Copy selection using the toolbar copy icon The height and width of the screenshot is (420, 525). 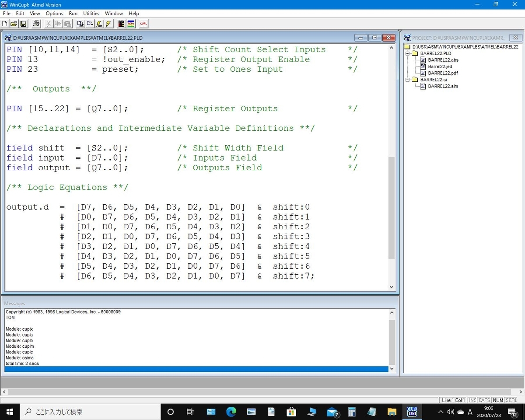coord(58,24)
